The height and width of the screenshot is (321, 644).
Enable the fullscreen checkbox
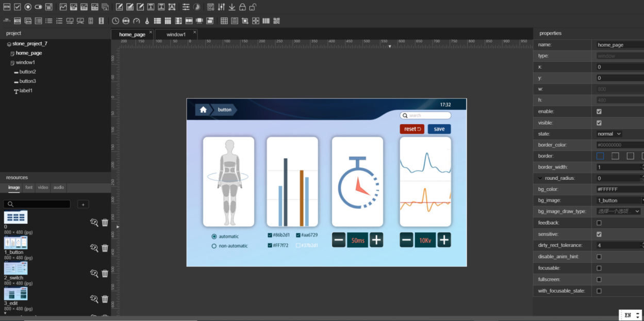click(x=599, y=280)
